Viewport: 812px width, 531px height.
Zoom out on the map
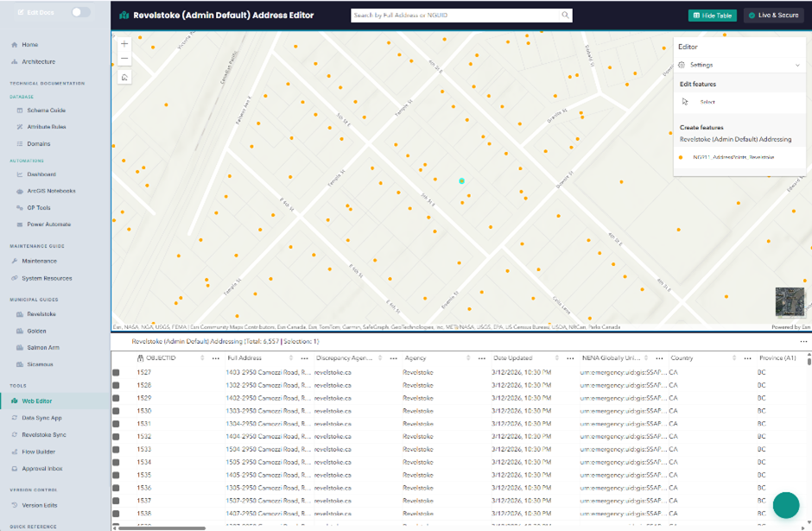124,59
